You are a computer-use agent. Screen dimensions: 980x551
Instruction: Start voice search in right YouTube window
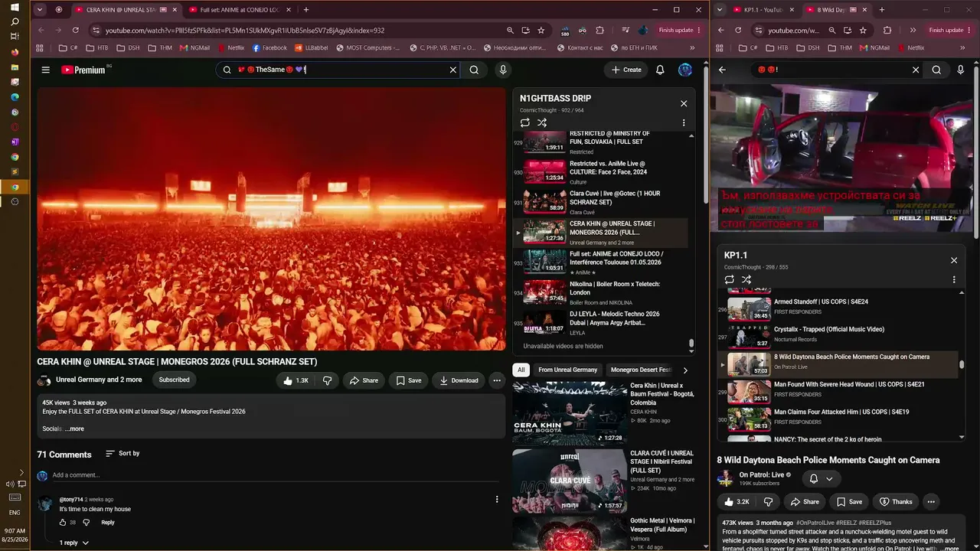point(961,70)
